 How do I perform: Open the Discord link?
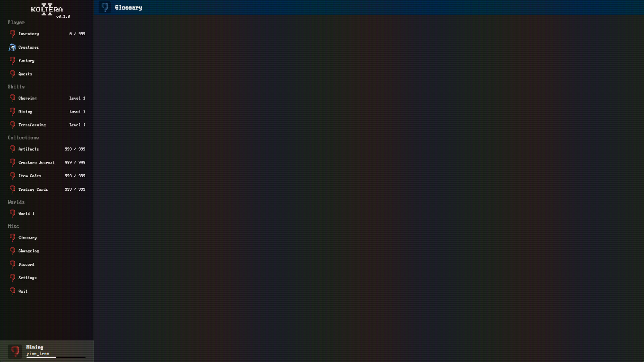tap(47, 264)
